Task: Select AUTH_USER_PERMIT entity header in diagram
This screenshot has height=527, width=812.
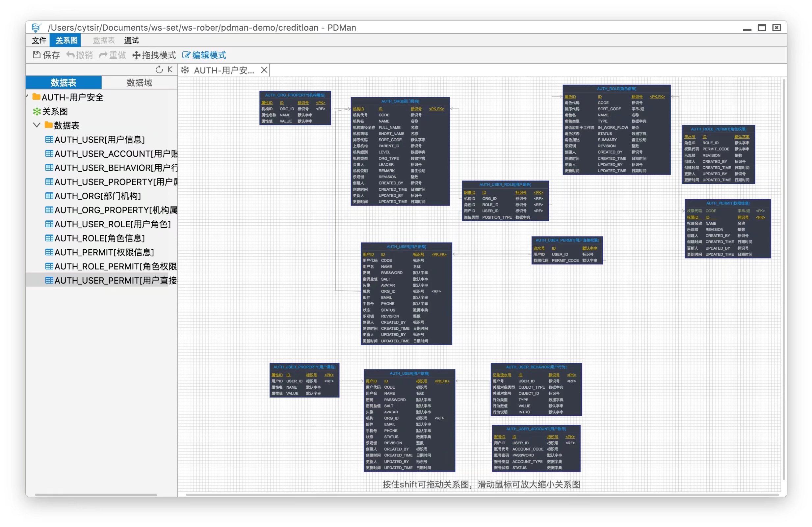Action: click(567, 240)
